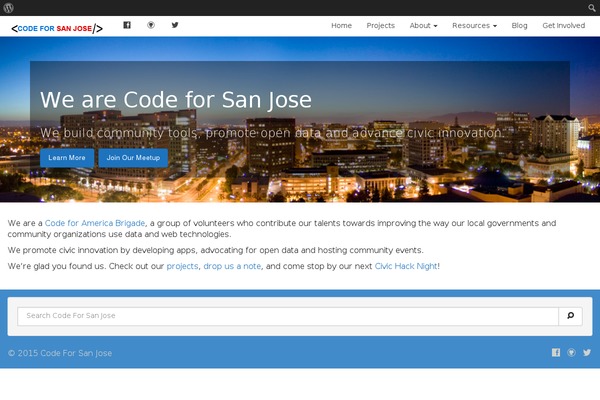
Task: Open the GitHub icon in the header
Action: coord(151,25)
